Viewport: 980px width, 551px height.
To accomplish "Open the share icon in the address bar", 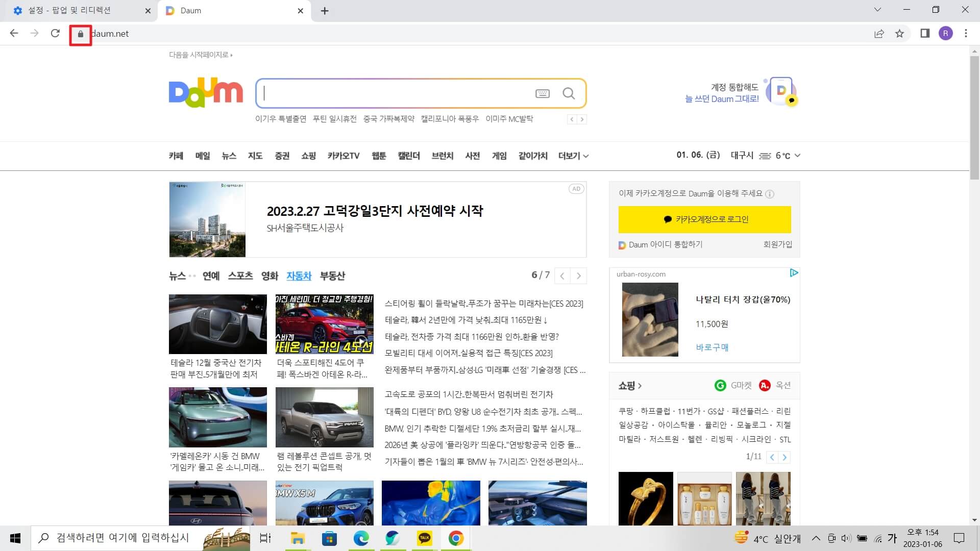I will coord(878,33).
